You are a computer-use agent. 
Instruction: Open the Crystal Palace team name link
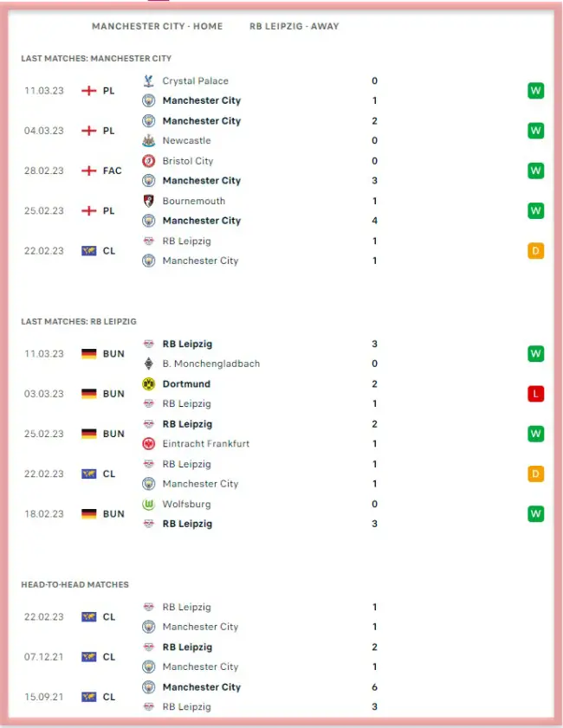click(x=195, y=81)
